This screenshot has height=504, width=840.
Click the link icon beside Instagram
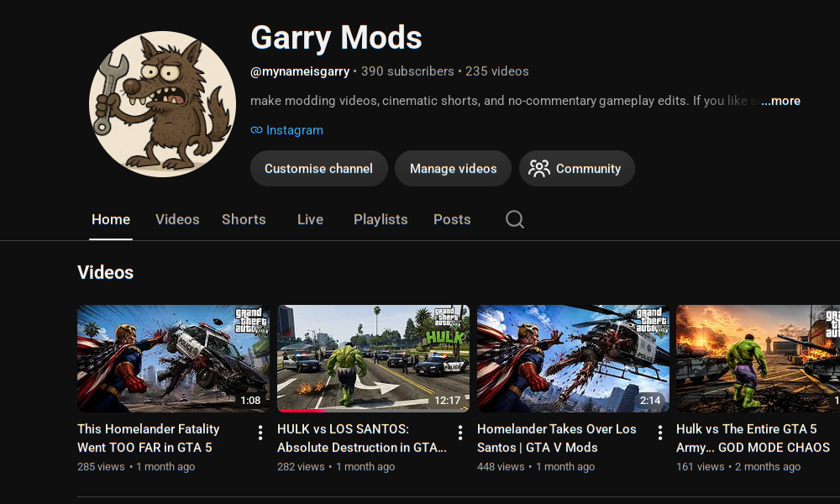(256, 130)
